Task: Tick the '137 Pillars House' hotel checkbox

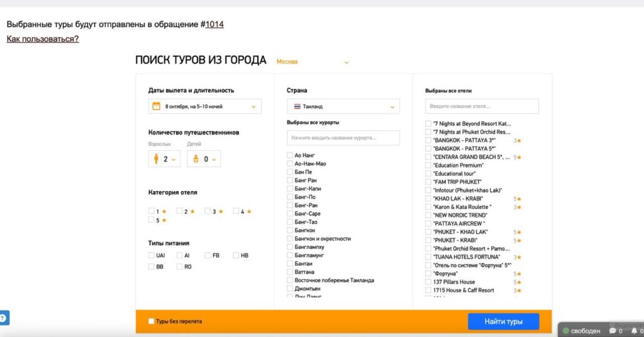Action: pos(428,282)
